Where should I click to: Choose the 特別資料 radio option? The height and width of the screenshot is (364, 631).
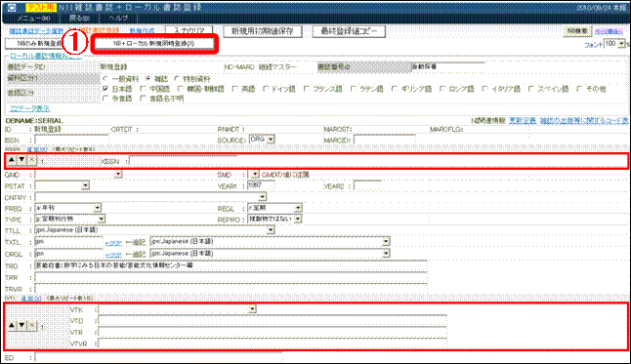tap(177, 79)
